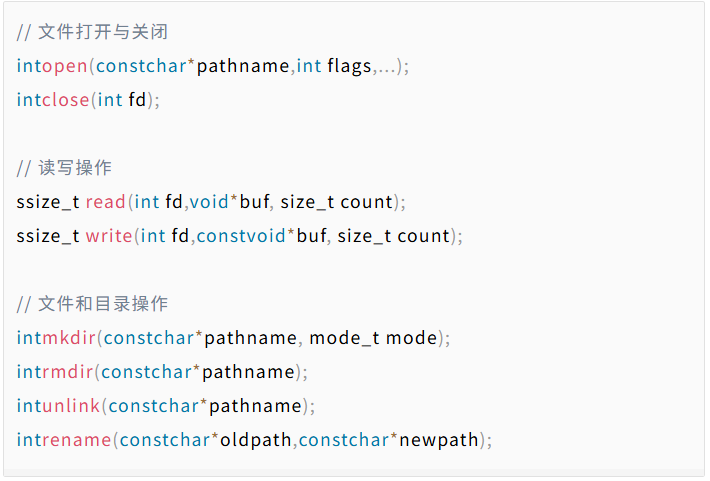710x481 pixels.
Task: Click the 'close' function name
Action: click(66, 100)
